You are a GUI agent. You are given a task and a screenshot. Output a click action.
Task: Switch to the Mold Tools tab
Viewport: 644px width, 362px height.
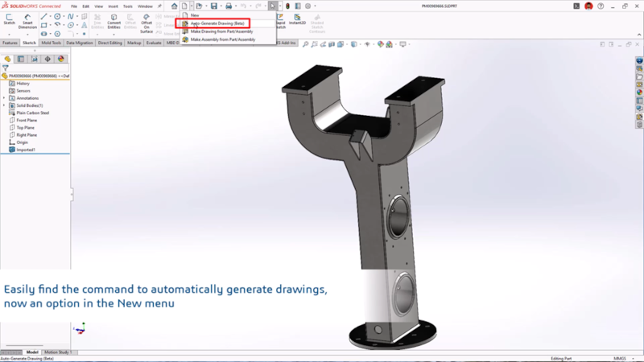(x=51, y=43)
